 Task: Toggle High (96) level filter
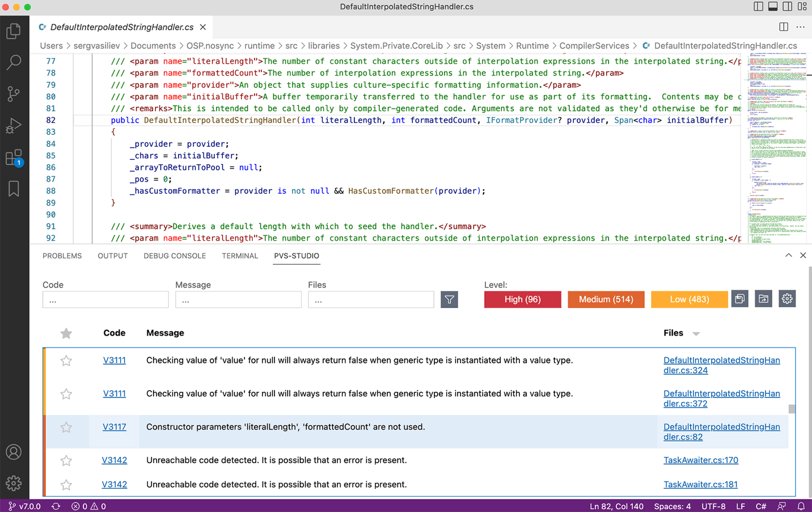tap(522, 299)
